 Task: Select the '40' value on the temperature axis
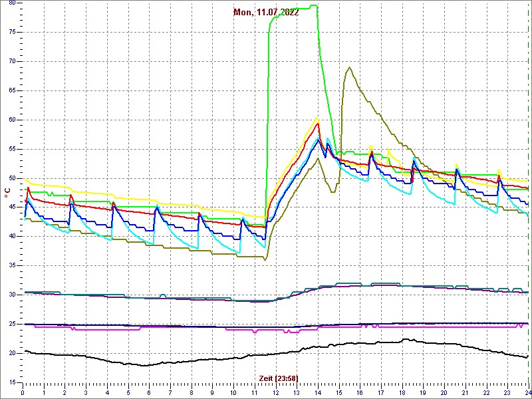coord(11,237)
